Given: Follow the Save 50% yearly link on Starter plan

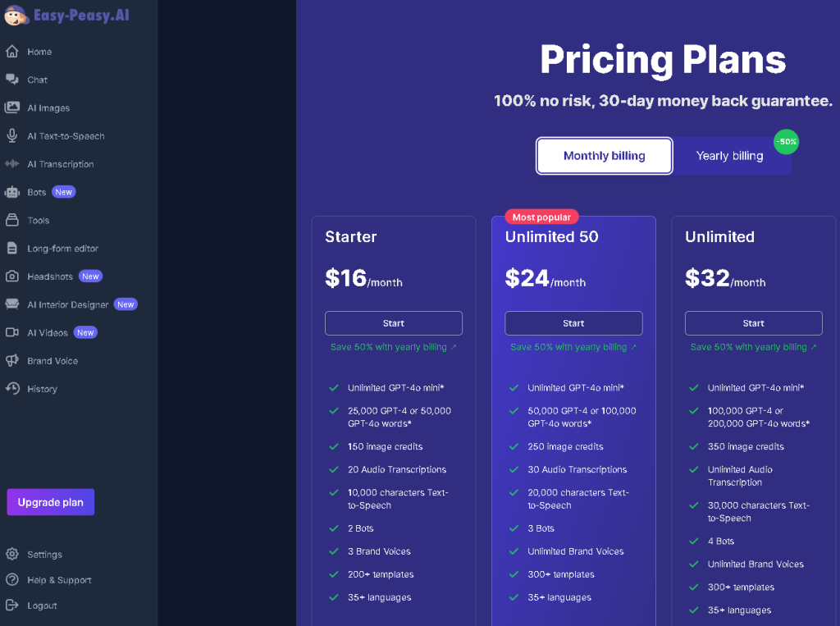Looking at the screenshot, I should (x=393, y=346).
